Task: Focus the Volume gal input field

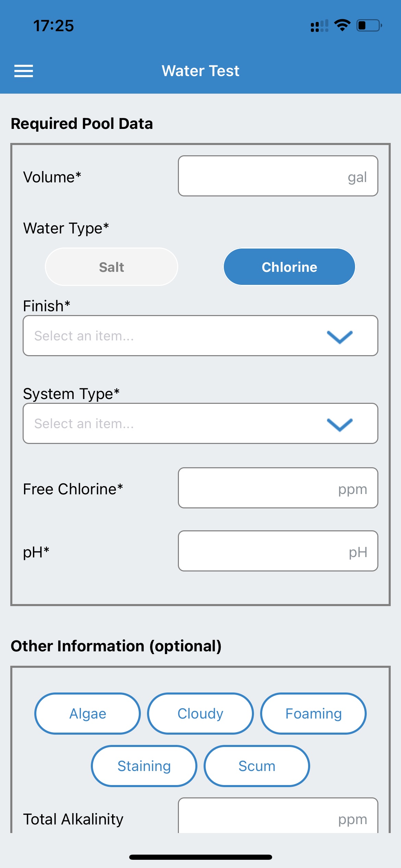Action: (278, 176)
